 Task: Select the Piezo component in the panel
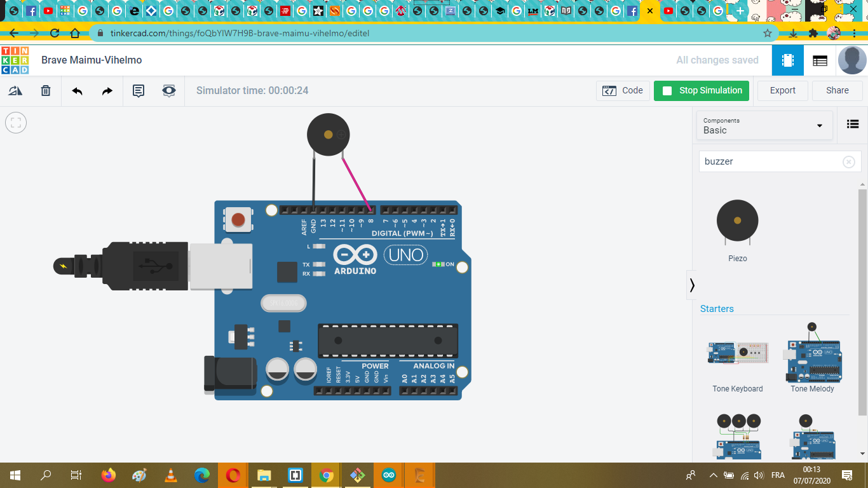pyautogui.click(x=737, y=229)
